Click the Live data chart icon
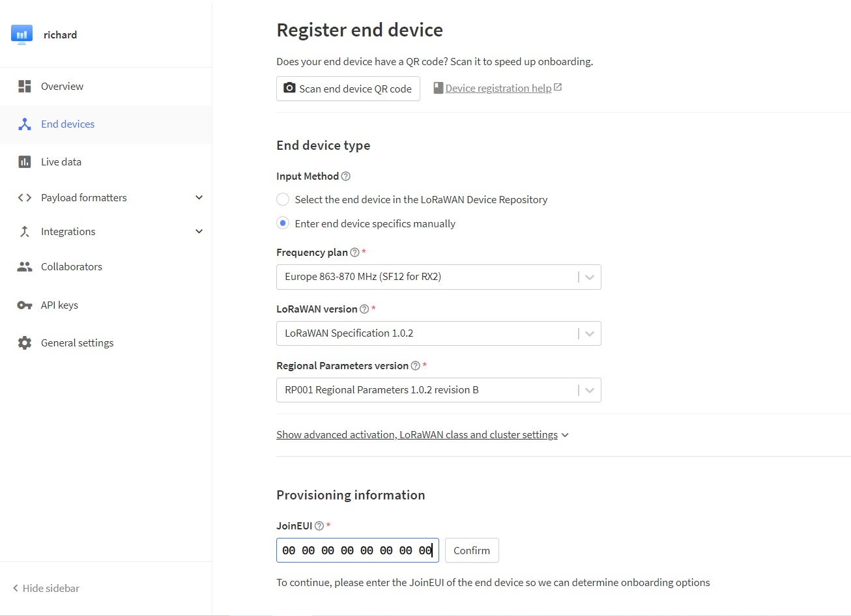Screen dimensions: 851x616 tap(25, 162)
